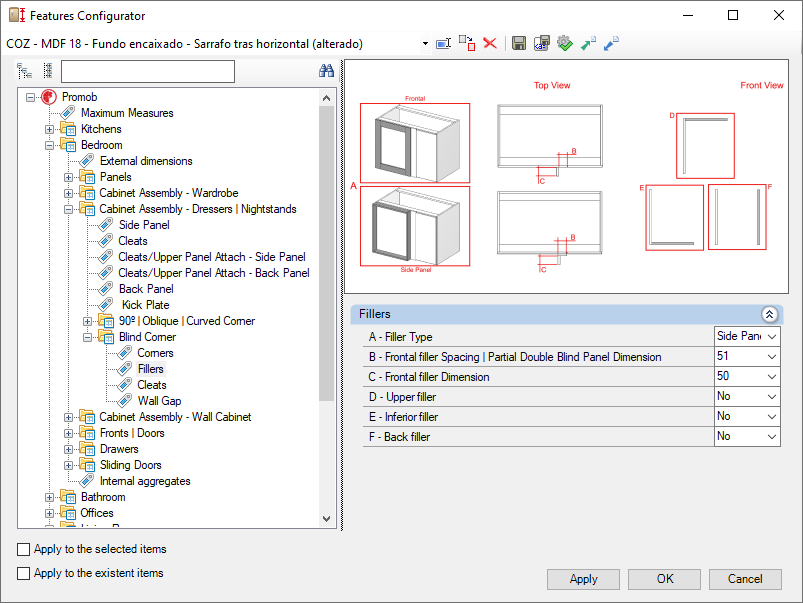The height and width of the screenshot is (603, 803).
Task: Select Side Panel under Dressers
Action: pos(144,225)
